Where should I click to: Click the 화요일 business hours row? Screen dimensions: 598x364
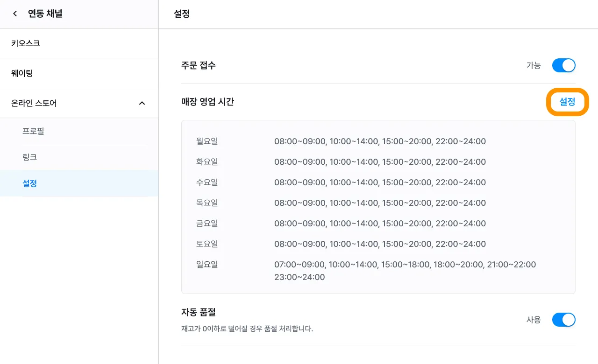(x=379, y=162)
